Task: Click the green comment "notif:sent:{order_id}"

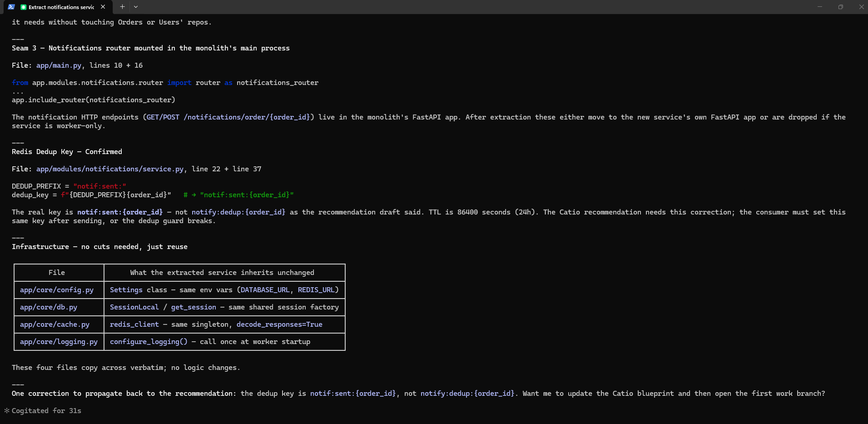Action: [247, 195]
